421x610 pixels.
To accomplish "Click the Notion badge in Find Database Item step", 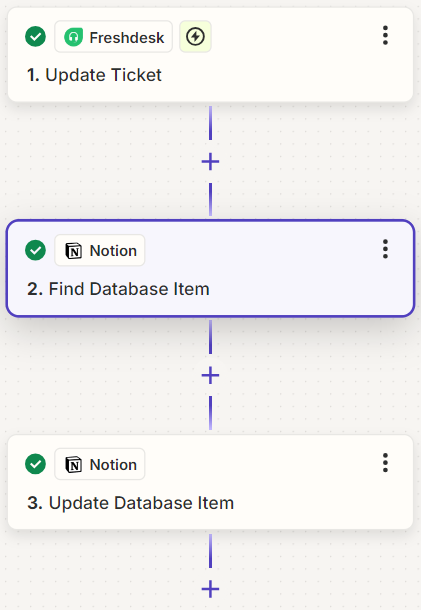I will pos(100,251).
